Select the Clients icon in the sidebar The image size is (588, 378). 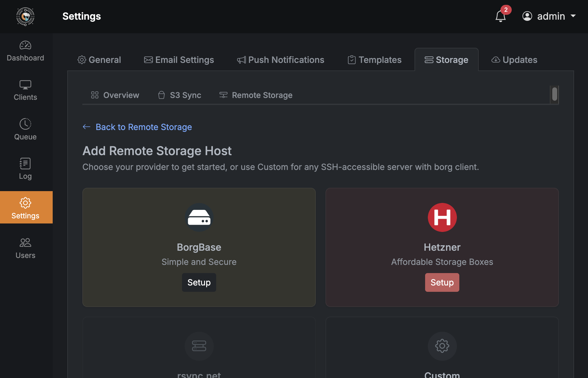click(25, 90)
